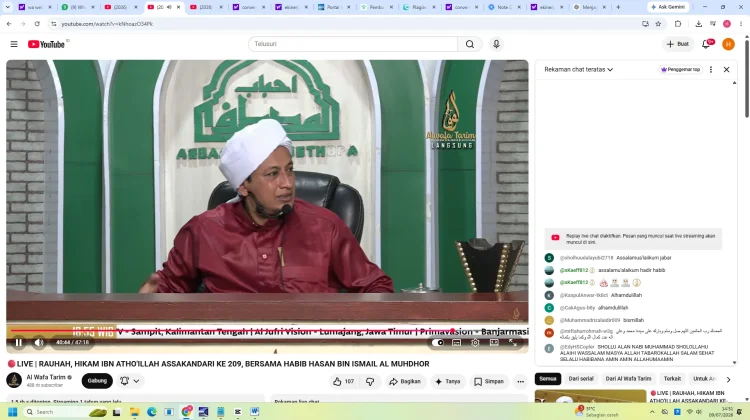Click the 40:44 / 47:18 time display
The height and width of the screenshot is (420, 750).
point(72,343)
